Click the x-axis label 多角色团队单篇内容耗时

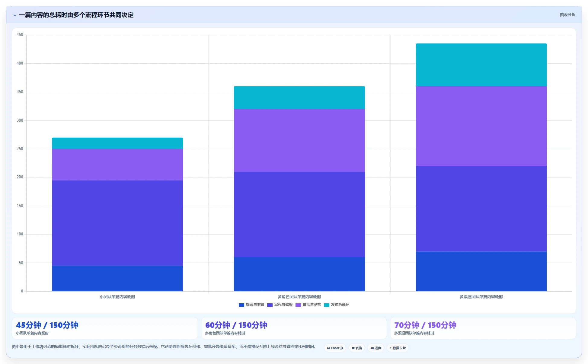click(299, 297)
